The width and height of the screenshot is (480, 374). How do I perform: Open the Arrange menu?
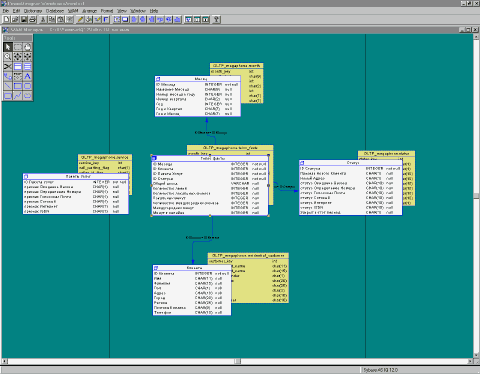click(89, 11)
